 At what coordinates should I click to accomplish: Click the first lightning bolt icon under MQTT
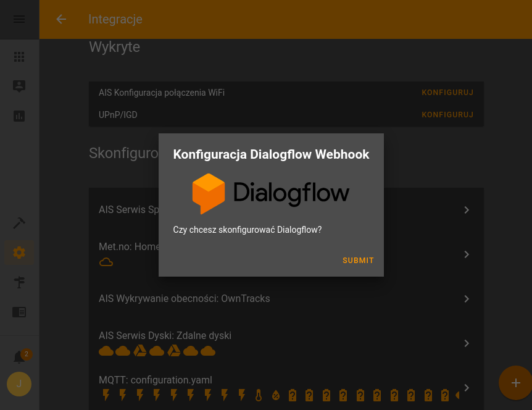coord(106,395)
